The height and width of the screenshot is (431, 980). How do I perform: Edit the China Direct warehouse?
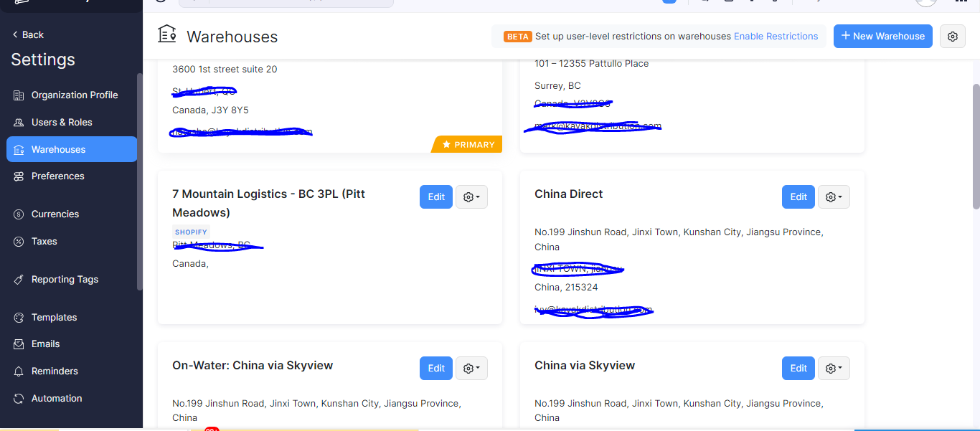[x=798, y=197]
